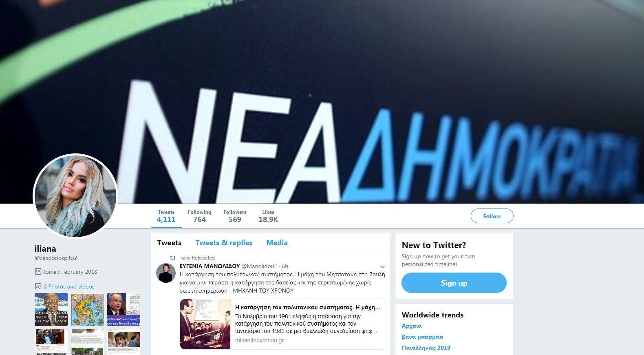Open the Αρχαια worldwide trend
Viewport: 644px width, 355px height.
click(412, 326)
